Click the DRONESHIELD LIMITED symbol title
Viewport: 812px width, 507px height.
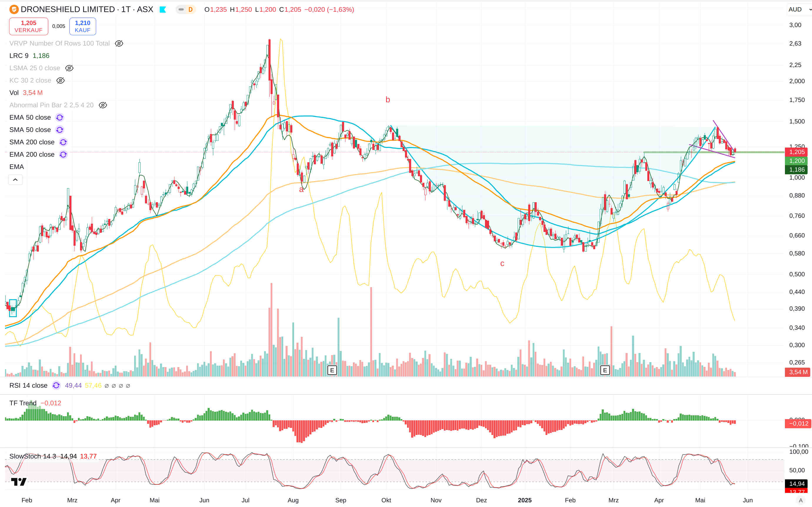pyautogui.click(x=68, y=9)
